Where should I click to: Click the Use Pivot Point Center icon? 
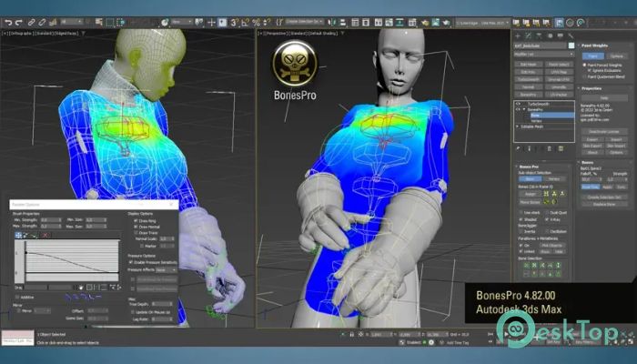point(199,23)
